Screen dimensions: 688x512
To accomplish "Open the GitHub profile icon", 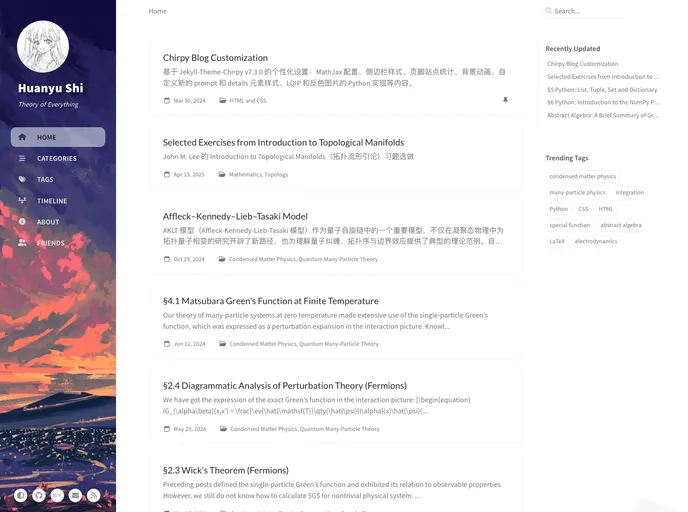I will tap(39, 496).
